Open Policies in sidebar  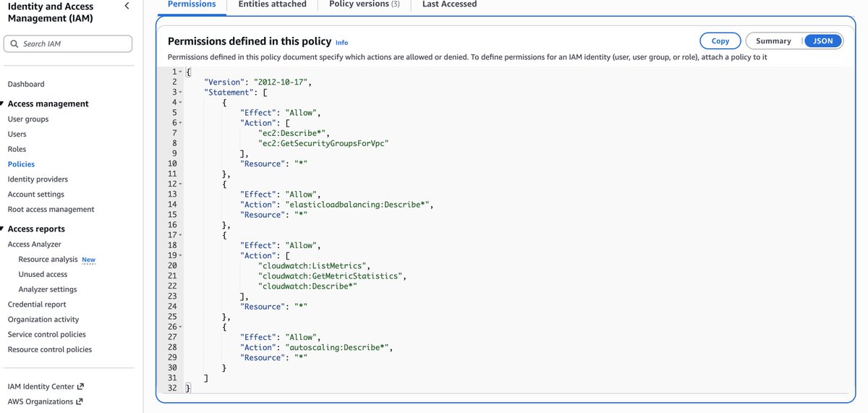[x=21, y=164]
